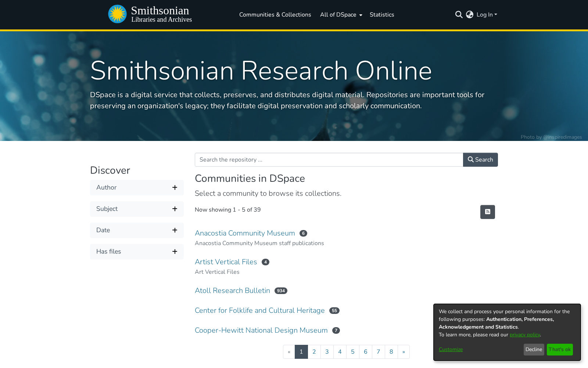Open the privacy policy link
This screenshot has width=588, height=368.
(x=525, y=335)
